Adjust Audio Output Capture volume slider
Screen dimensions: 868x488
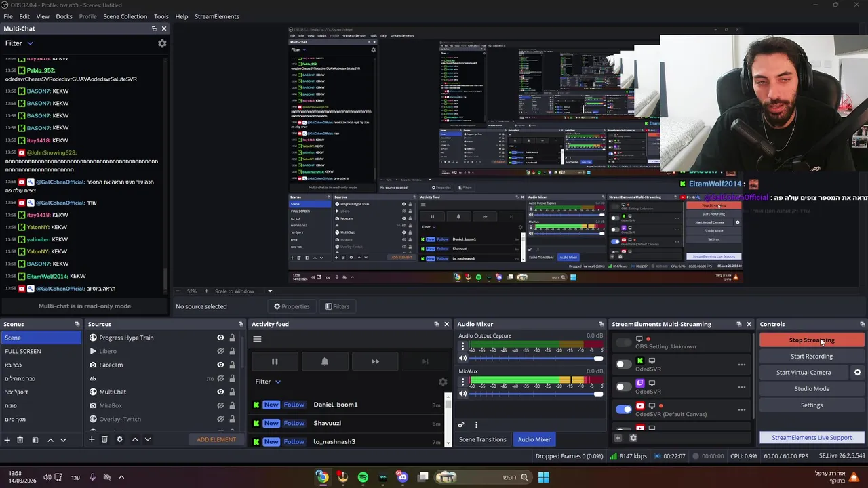point(536,359)
